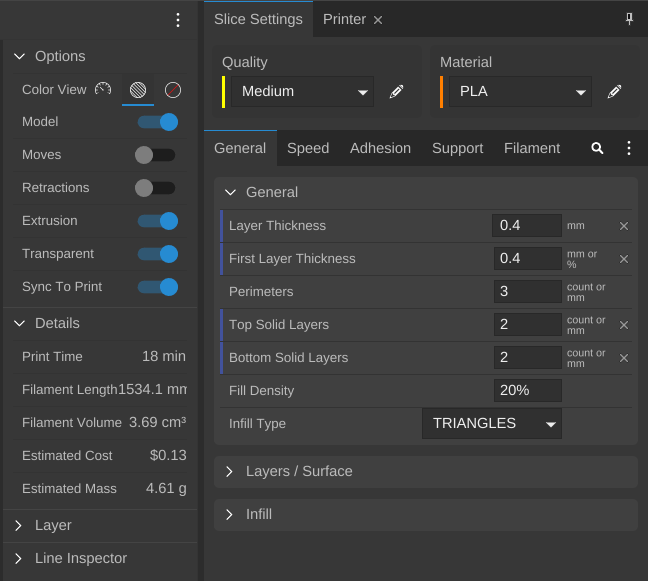Click the yellow Quality color bar

pyautogui.click(x=224, y=92)
